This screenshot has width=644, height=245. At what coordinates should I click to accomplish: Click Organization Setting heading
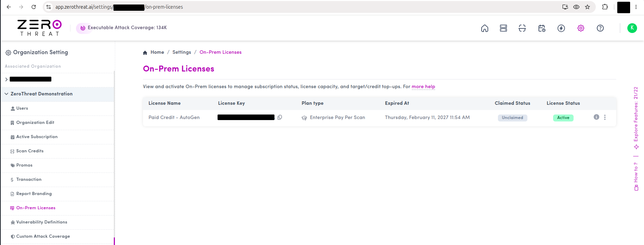[x=41, y=52]
